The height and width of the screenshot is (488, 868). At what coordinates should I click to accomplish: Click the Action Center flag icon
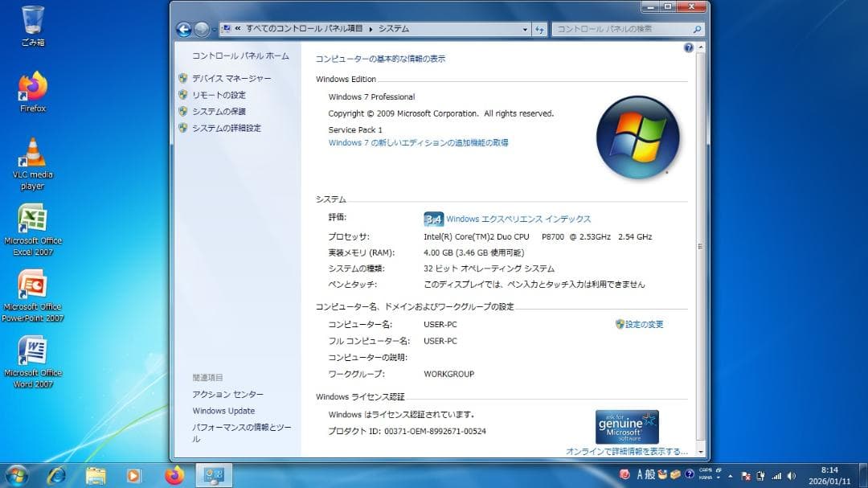pyautogui.click(x=745, y=475)
